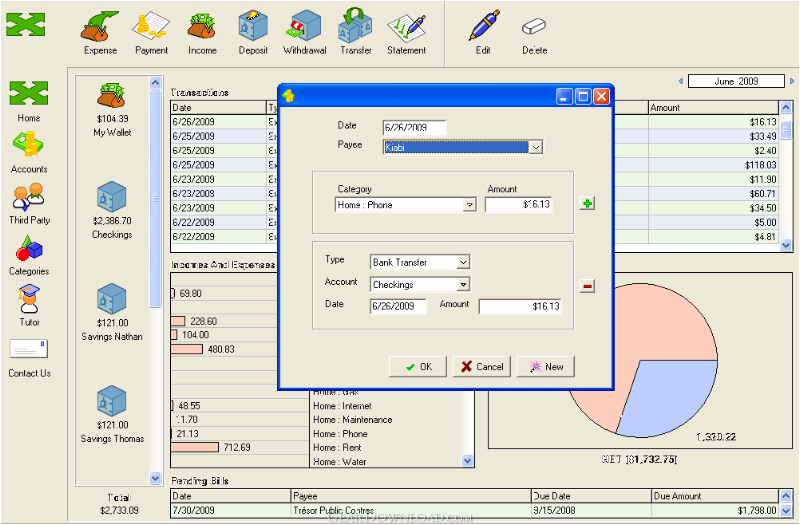This screenshot has width=800, height=525.
Task: Open the Category dropdown showing Home : Phone
Action: pyautogui.click(x=469, y=205)
